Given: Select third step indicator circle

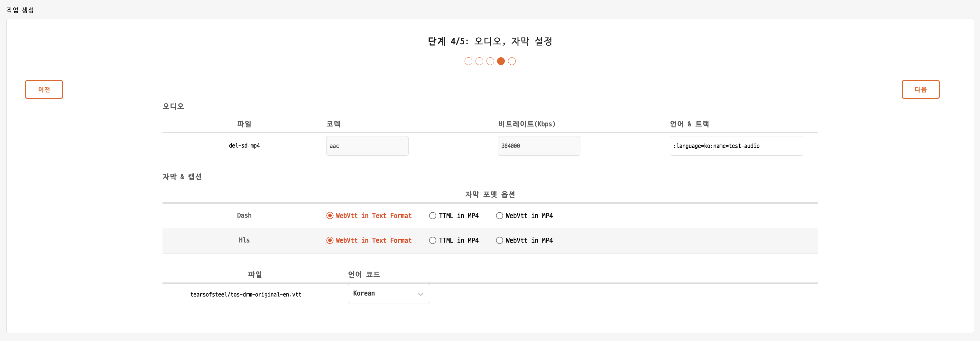Looking at the screenshot, I should 490,61.
